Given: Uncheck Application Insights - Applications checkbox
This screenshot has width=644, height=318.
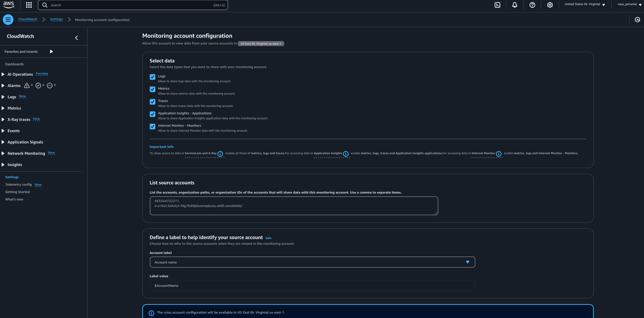Looking at the screenshot, I should (153, 114).
